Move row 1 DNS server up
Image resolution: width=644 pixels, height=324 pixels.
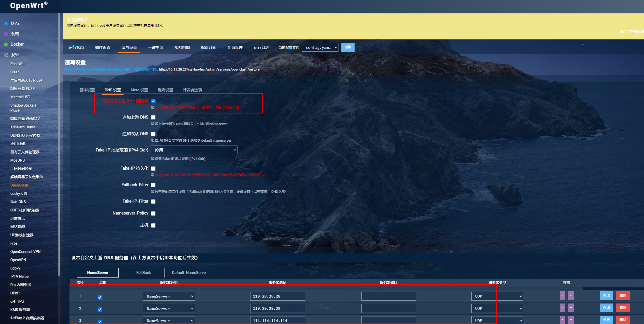click(x=562, y=296)
